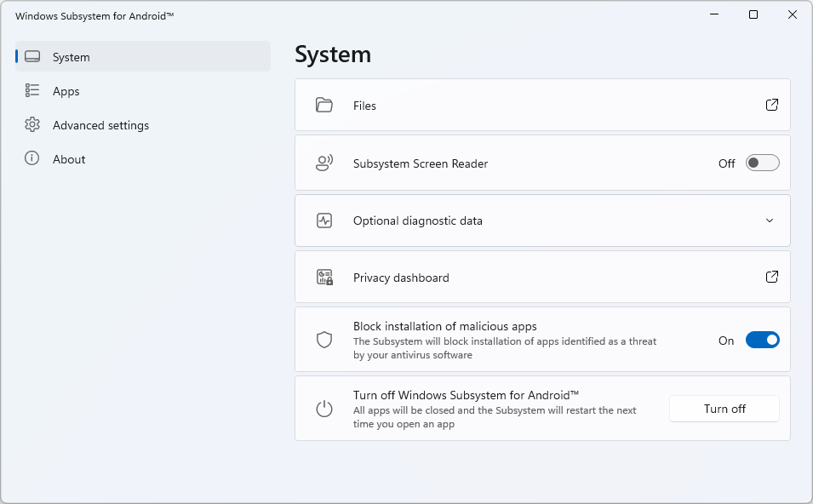Go to Advanced settings page
The image size is (813, 504).
100,125
